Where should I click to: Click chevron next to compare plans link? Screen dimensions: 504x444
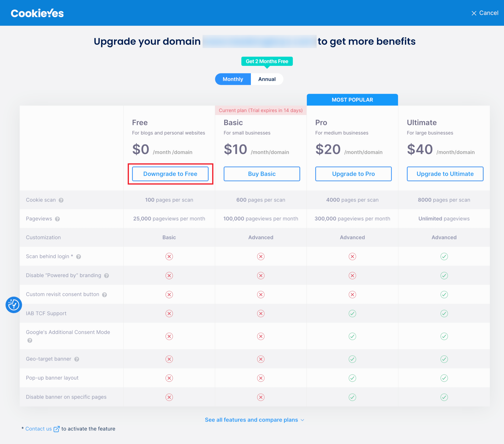(x=303, y=420)
